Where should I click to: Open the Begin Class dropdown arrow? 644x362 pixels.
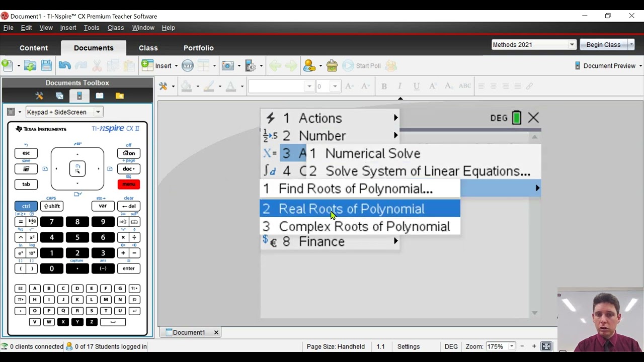(631, 45)
